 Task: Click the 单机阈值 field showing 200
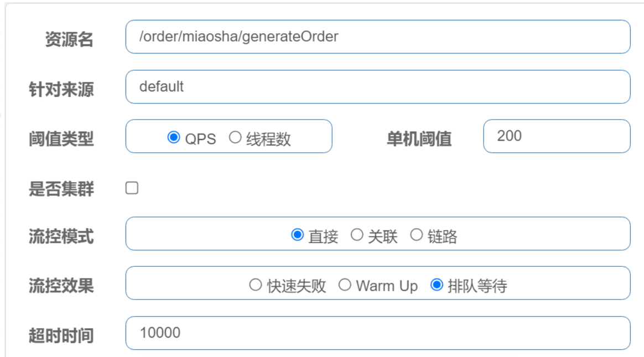pos(557,136)
